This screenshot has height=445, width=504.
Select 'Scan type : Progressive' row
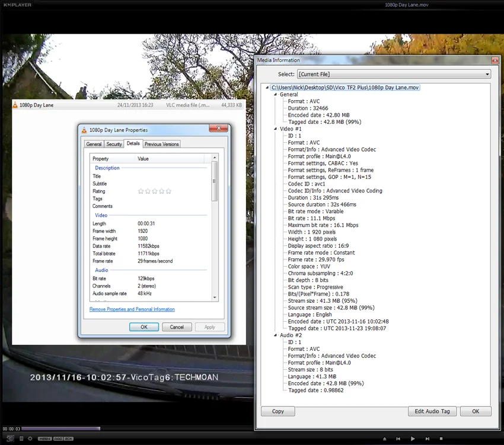click(x=315, y=287)
